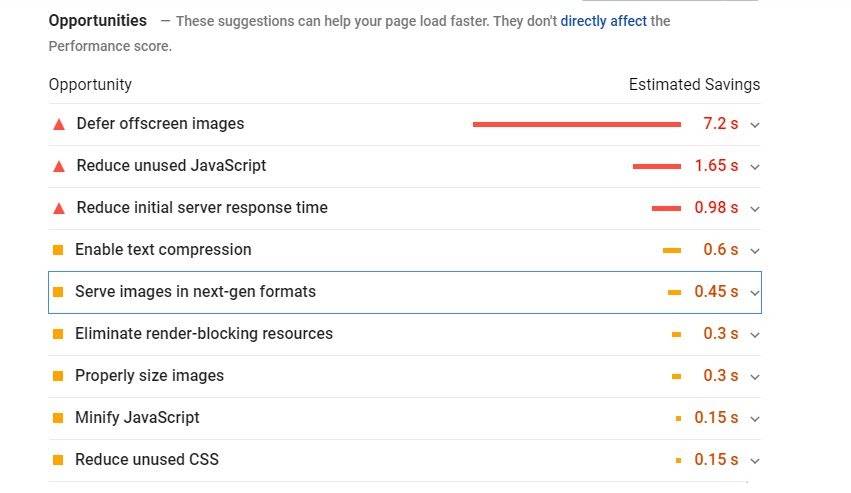Click the Eliminate render-blocking resources title
The width and height of the screenshot is (851, 493).
pyautogui.click(x=204, y=334)
